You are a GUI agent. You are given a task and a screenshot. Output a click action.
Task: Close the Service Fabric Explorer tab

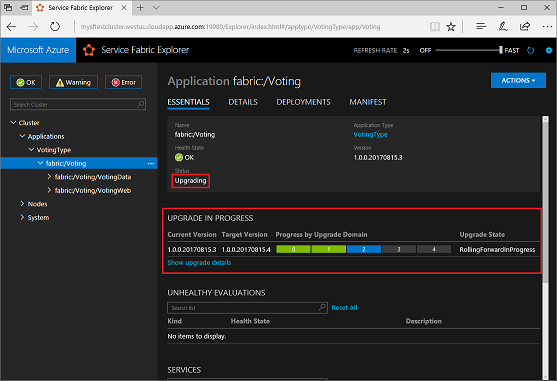(124, 7)
